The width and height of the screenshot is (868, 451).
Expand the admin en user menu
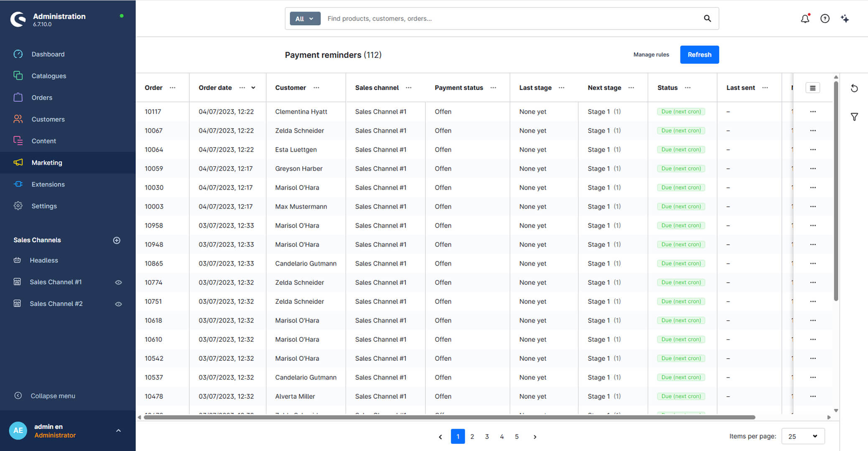coord(118,431)
